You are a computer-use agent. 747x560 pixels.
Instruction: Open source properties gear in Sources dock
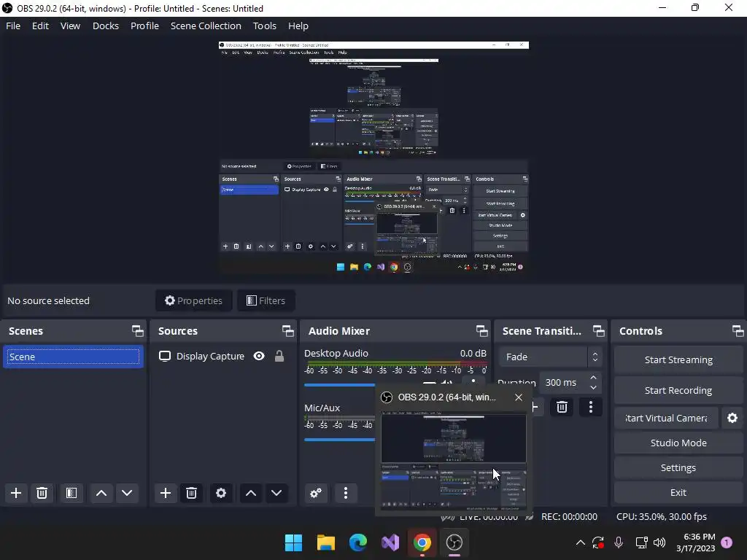220,493
